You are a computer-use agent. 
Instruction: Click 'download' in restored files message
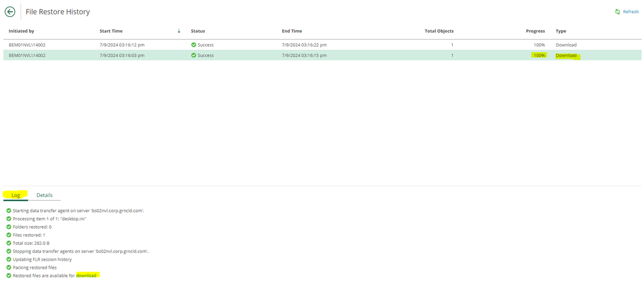87,276
